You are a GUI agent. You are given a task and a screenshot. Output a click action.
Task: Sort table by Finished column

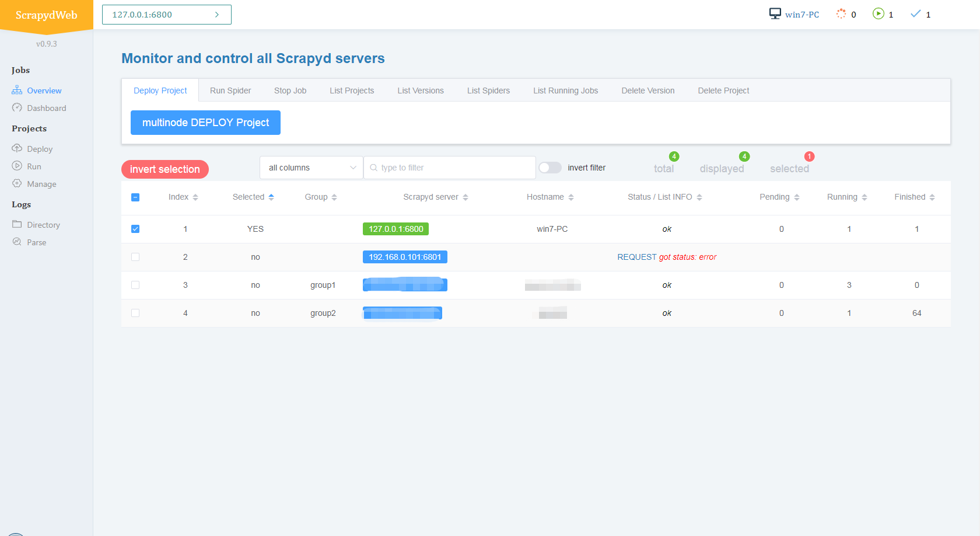click(914, 197)
